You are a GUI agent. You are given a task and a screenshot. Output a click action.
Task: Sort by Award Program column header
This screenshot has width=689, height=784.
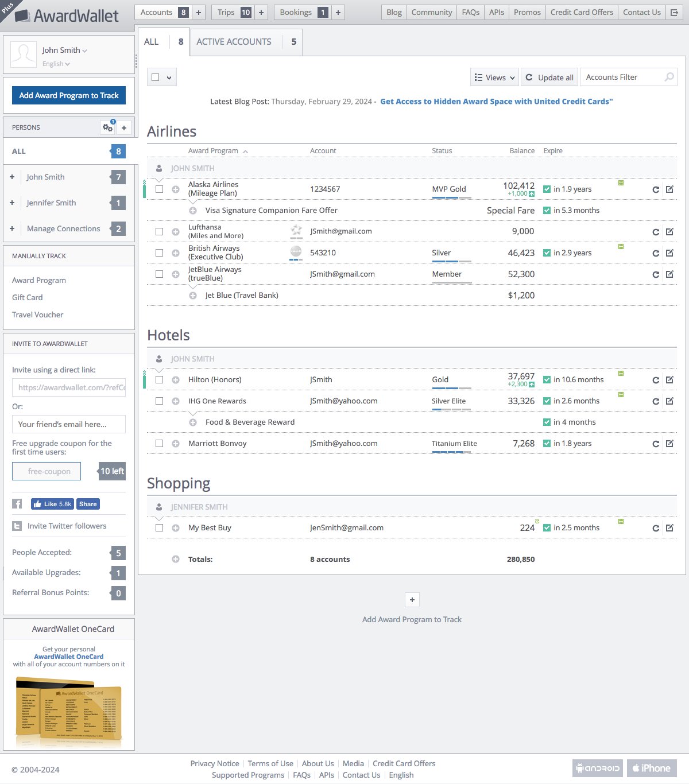(x=218, y=151)
